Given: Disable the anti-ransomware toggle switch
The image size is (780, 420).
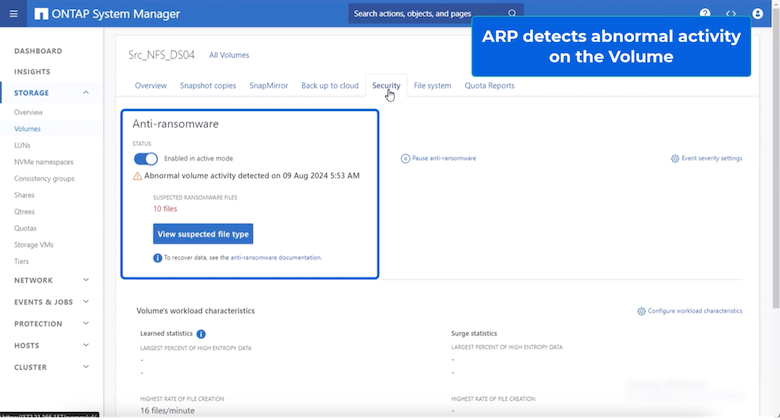Looking at the screenshot, I should click(146, 159).
